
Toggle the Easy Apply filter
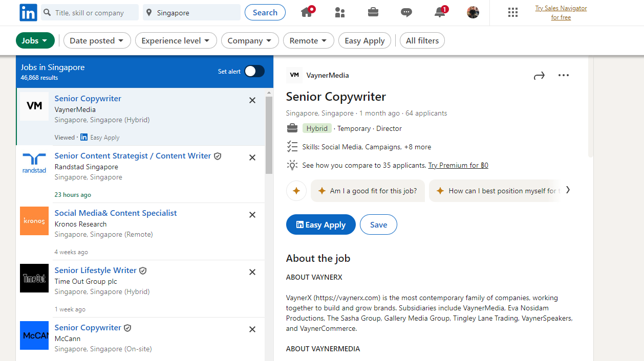tap(365, 40)
